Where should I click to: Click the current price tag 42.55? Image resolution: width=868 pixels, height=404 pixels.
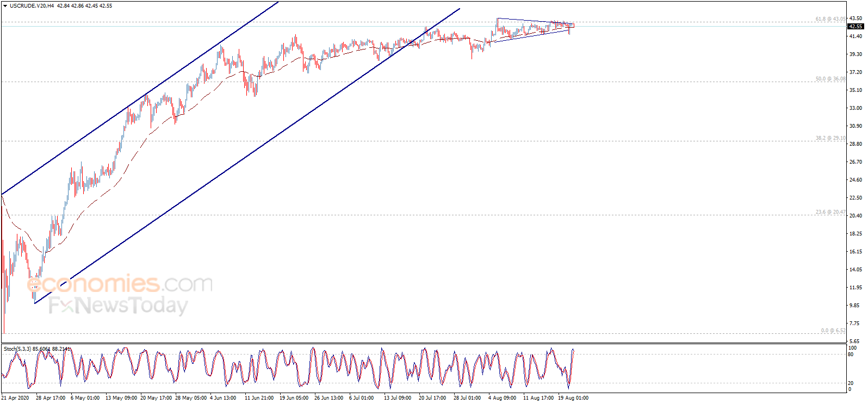click(x=856, y=26)
